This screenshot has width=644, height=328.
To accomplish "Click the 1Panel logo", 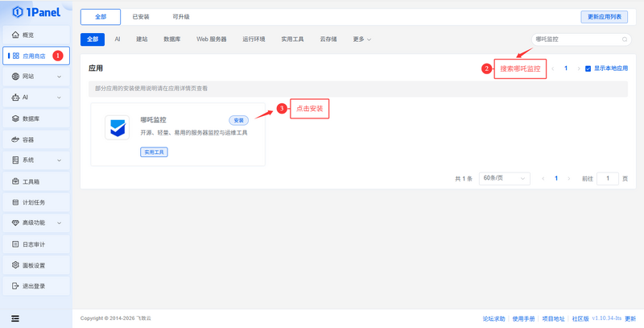I will [x=36, y=12].
